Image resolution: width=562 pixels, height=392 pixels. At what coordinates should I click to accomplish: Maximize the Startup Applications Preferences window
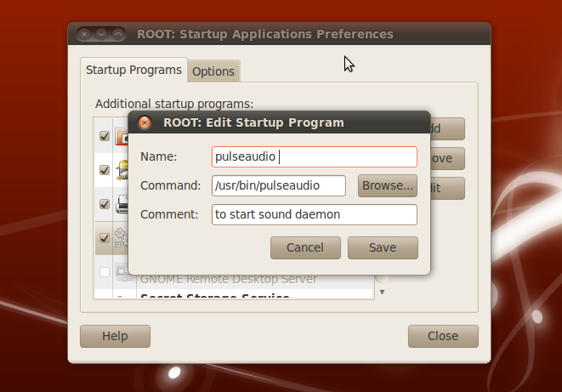118,34
